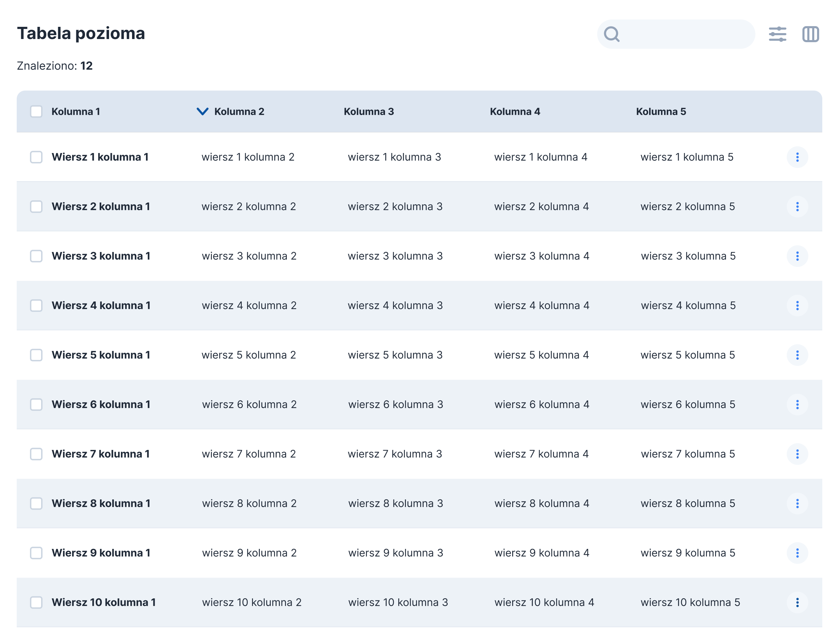
Task: Open the filter settings sliders icon
Action: tap(777, 34)
